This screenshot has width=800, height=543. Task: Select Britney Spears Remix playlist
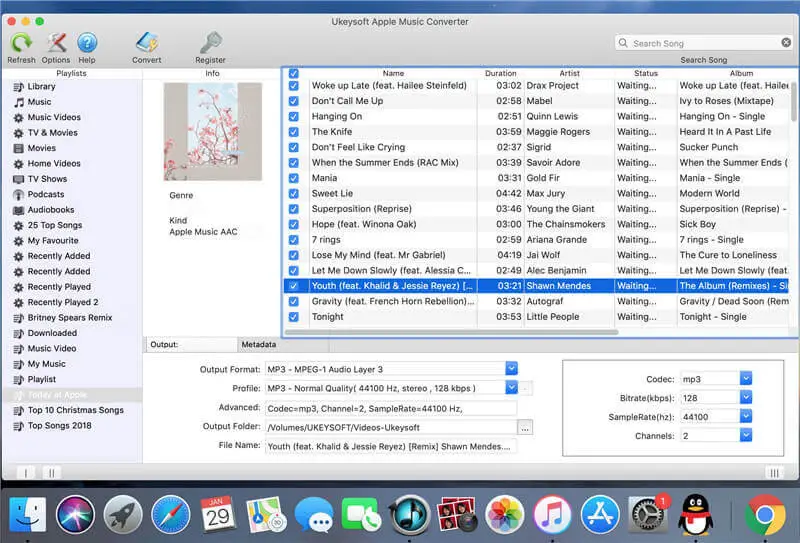coord(70,318)
